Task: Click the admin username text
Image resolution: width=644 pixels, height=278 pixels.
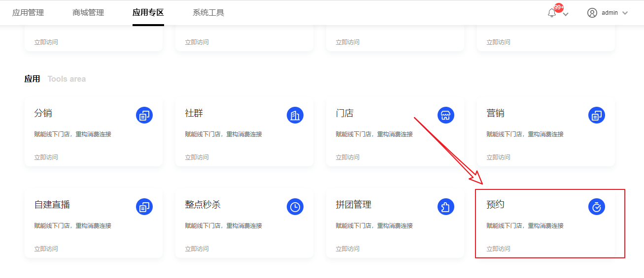Action: pos(610,13)
